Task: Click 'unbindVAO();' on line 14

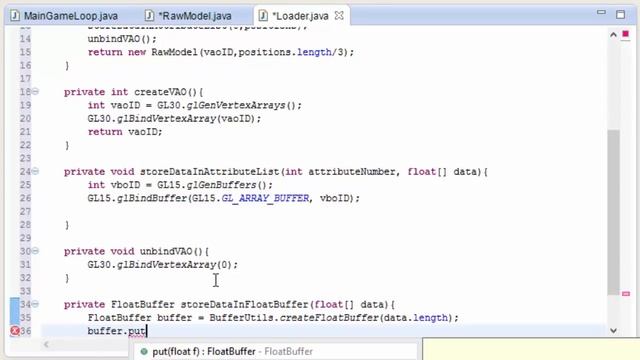Action: [x=122, y=39]
